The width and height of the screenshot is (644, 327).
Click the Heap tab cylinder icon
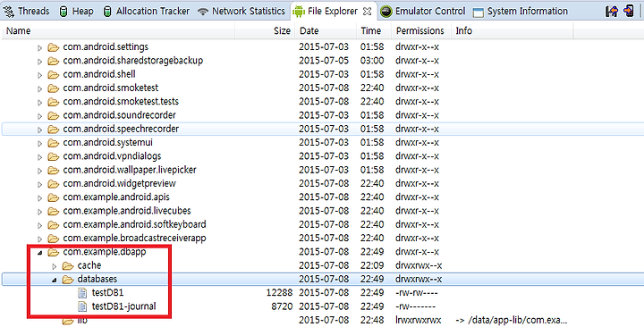[64, 11]
